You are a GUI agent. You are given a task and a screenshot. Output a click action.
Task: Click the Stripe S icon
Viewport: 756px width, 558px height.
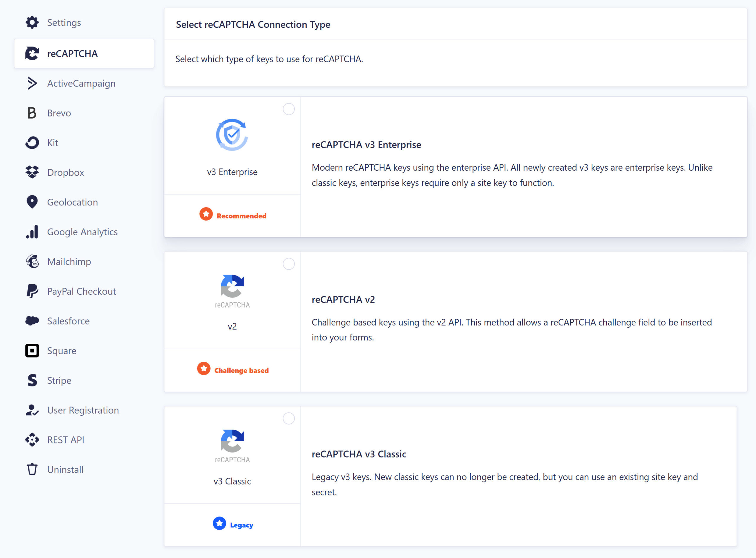click(32, 380)
